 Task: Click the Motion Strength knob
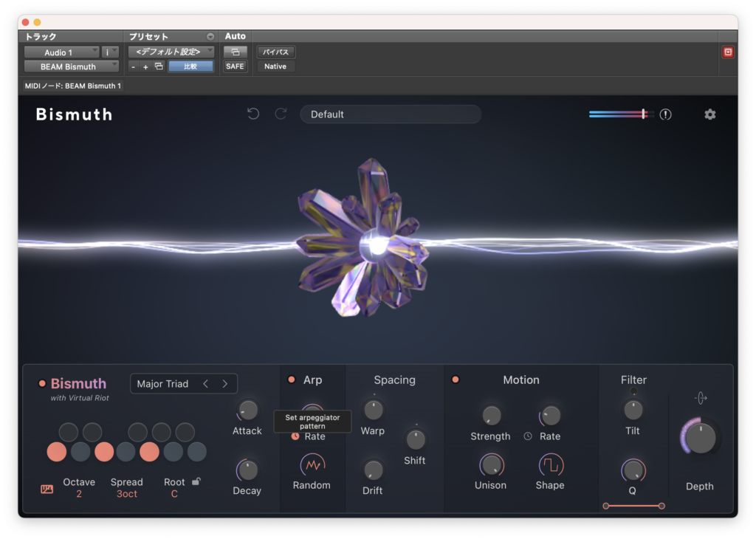coord(491,415)
